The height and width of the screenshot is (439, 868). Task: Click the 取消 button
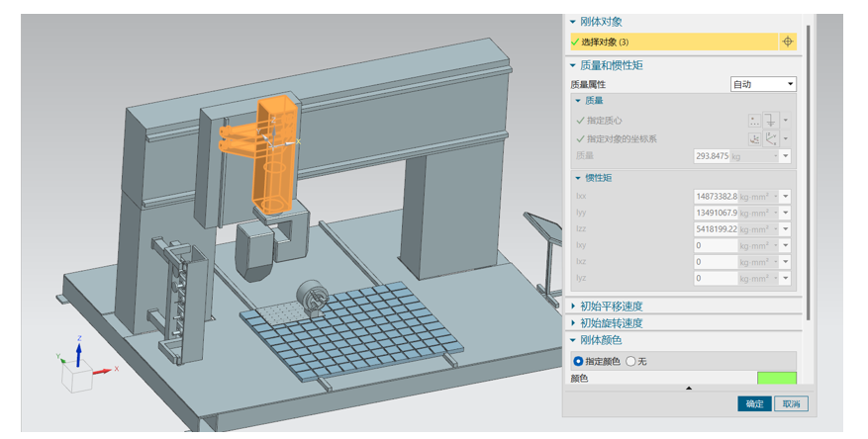pyautogui.click(x=791, y=403)
